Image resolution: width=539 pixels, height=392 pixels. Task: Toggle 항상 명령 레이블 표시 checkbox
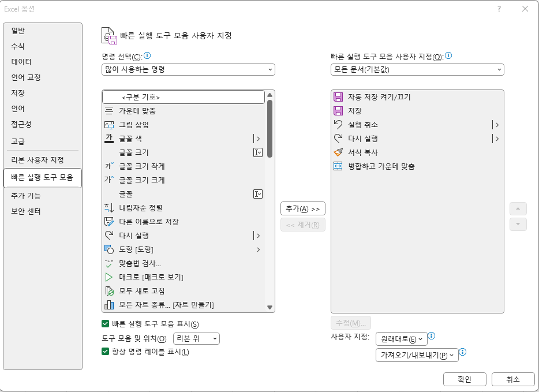pyautogui.click(x=105, y=352)
